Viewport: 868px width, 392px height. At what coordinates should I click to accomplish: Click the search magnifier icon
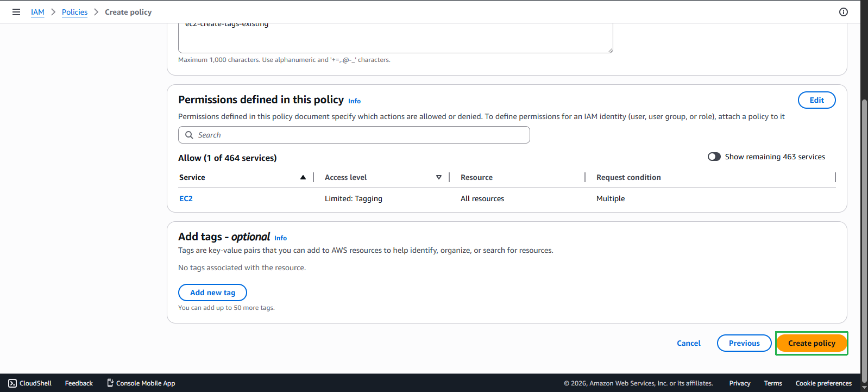point(189,135)
